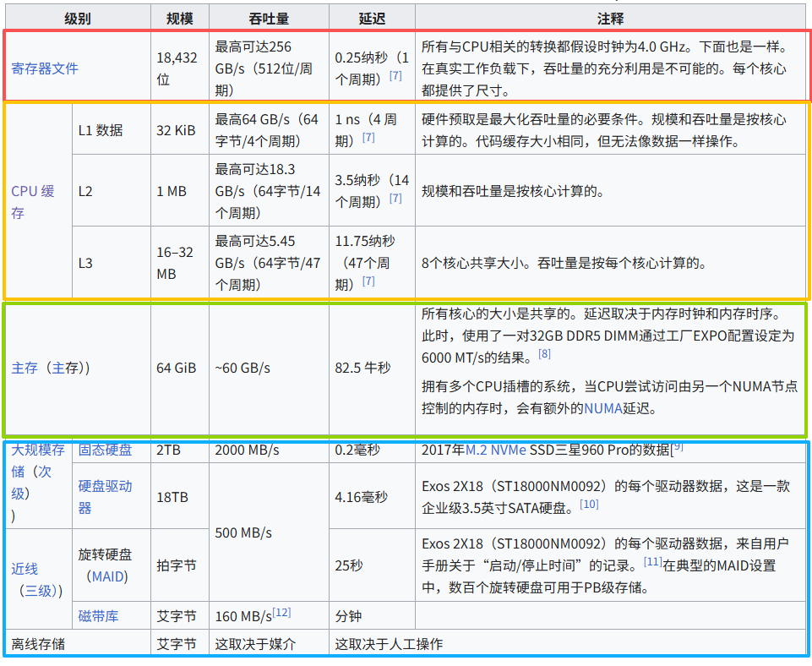The height and width of the screenshot is (666, 812).
Task: Open reference [11] in the MAID note
Action: (653, 562)
